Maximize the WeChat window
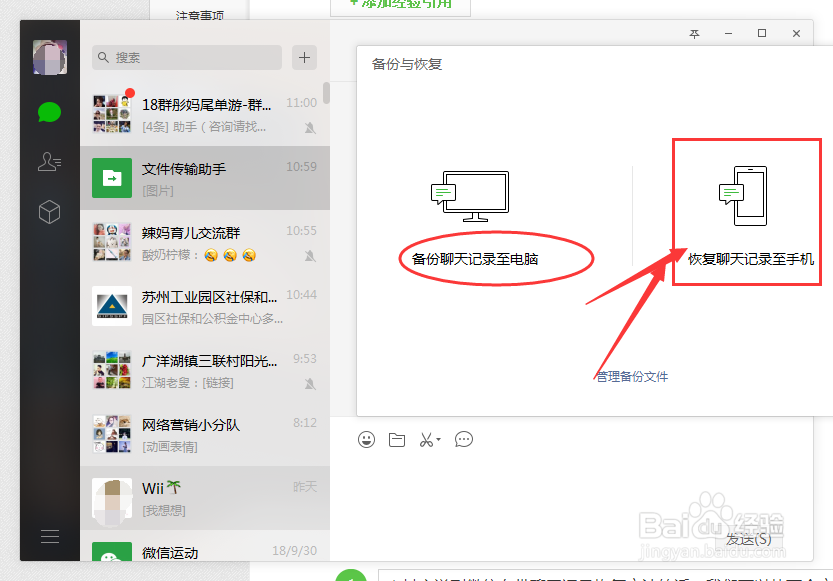The height and width of the screenshot is (581, 833). [x=762, y=33]
